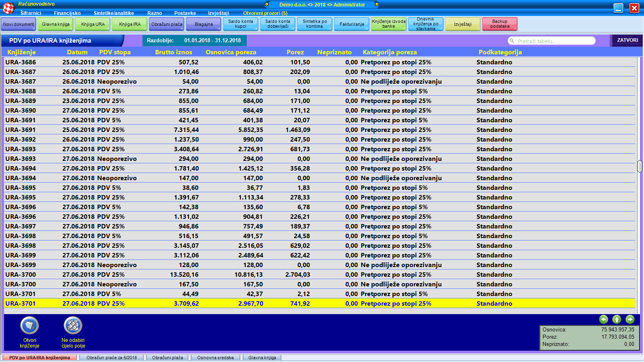Open the Šifrarnici menu
Screen dimensions: 644x362
coord(31,13)
